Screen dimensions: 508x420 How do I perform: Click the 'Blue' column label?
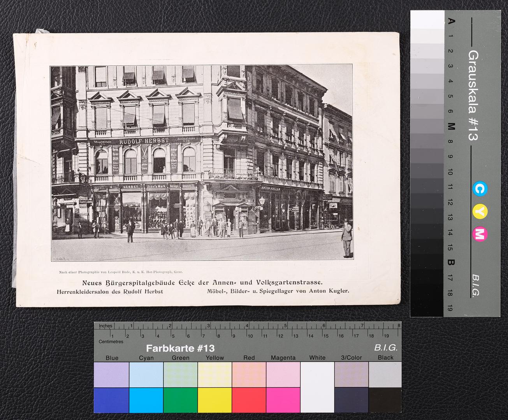point(112,358)
